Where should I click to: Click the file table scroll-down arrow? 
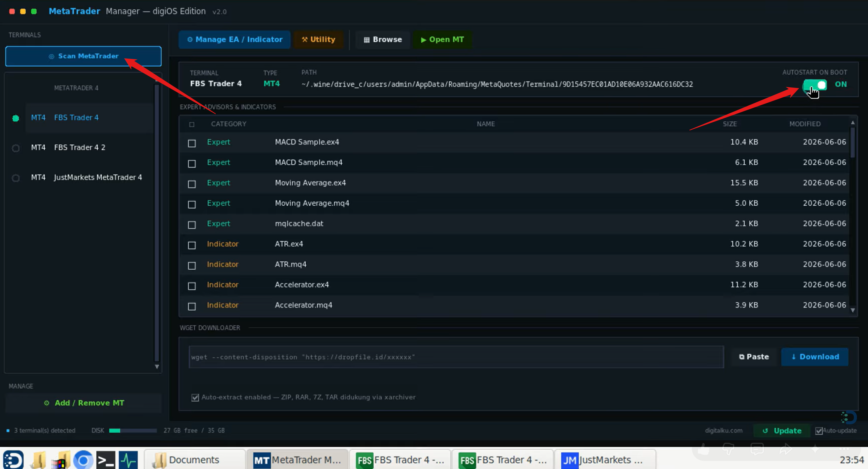(x=853, y=310)
